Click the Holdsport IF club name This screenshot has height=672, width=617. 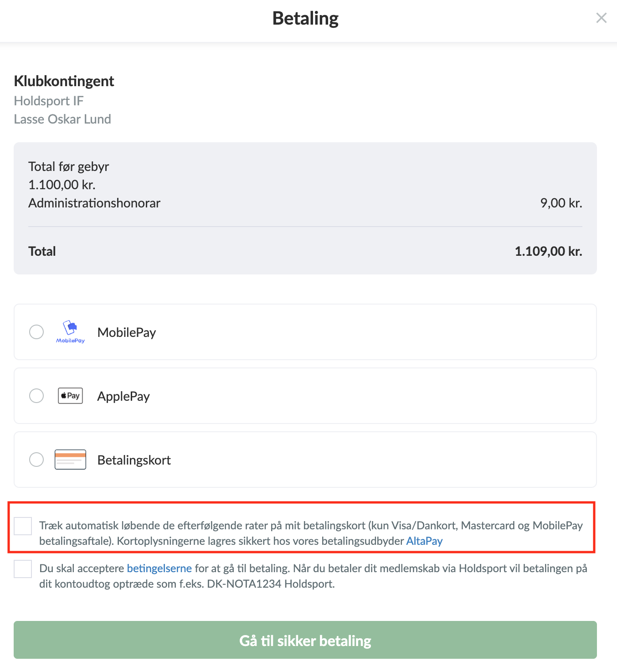(x=49, y=101)
